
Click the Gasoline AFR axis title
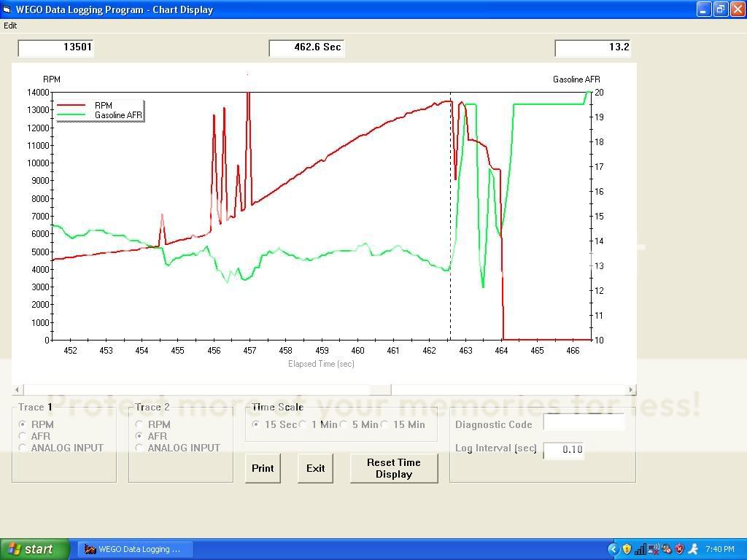pyautogui.click(x=576, y=79)
